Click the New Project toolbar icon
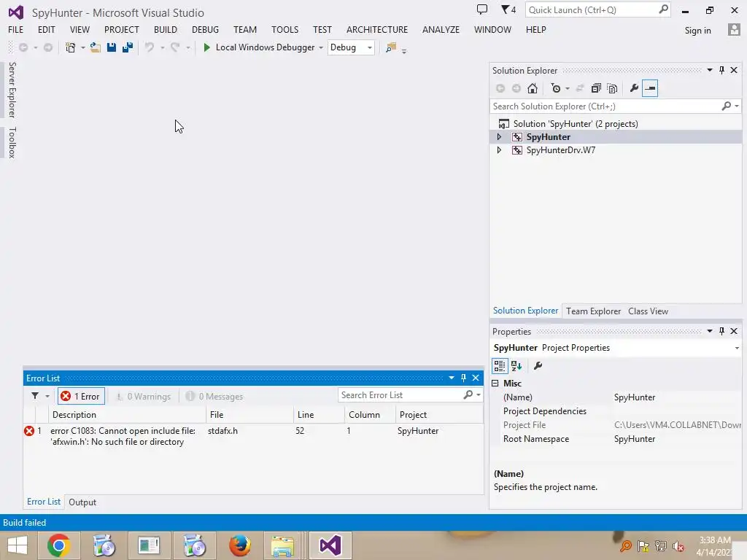 71,47
